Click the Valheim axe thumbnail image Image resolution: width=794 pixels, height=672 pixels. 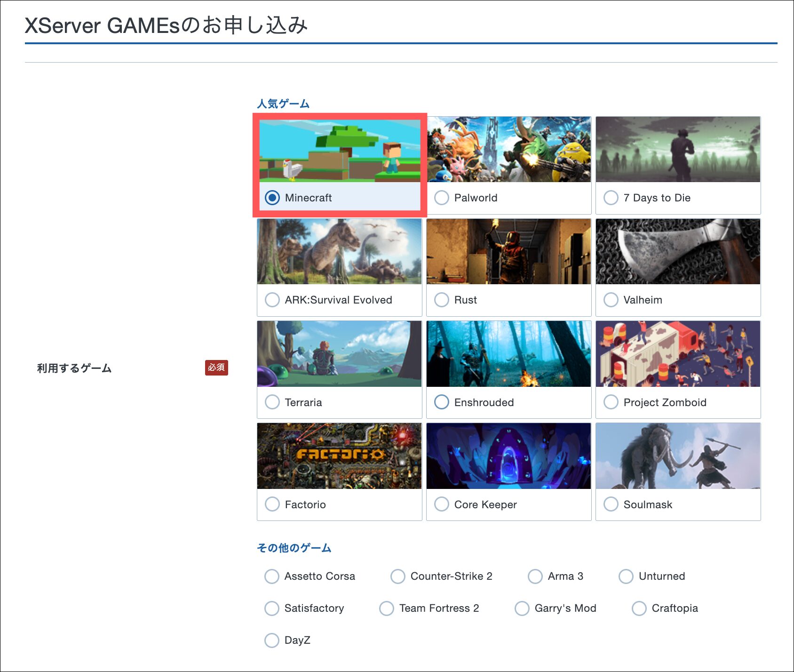tap(678, 251)
